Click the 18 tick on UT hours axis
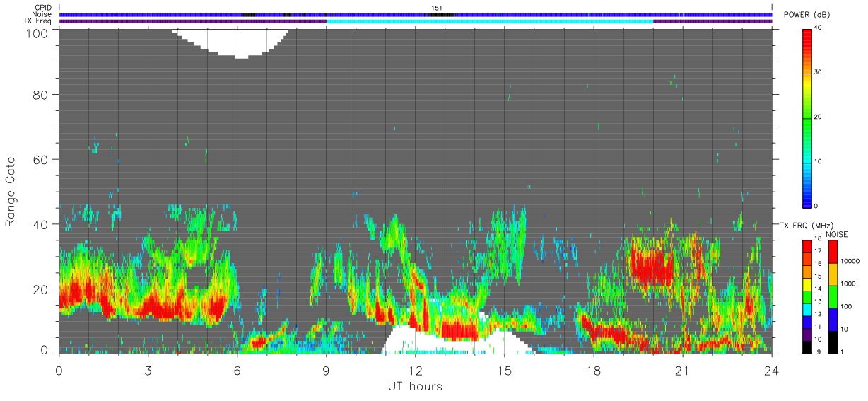 [x=593, y=370]
